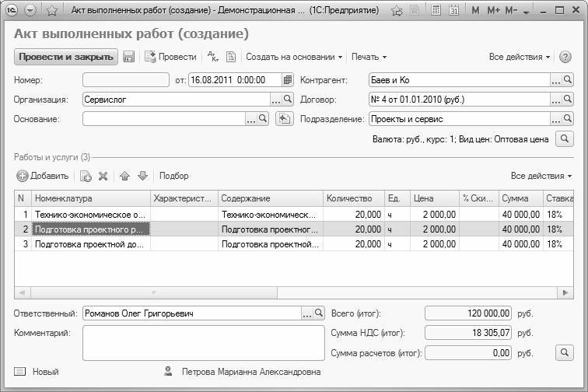The image size is (588, 392).
Task: Click magnifier icon beside currency and price info
Action: pyautogui.click(x=564, y=139)
